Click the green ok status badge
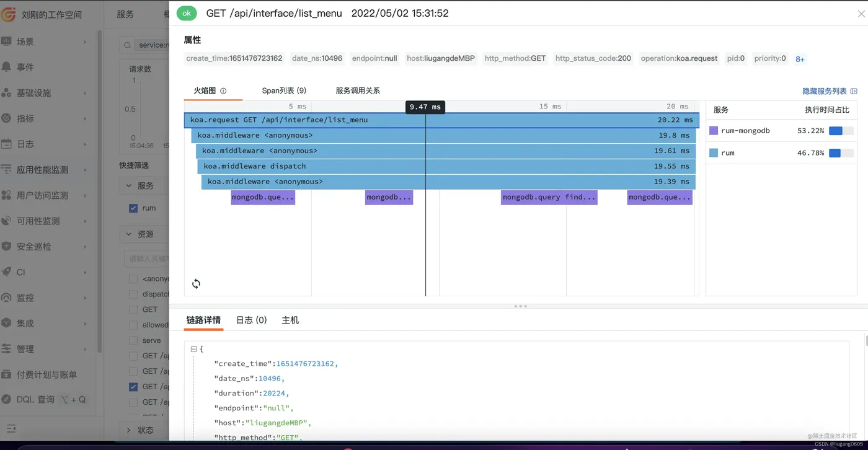 187,13
